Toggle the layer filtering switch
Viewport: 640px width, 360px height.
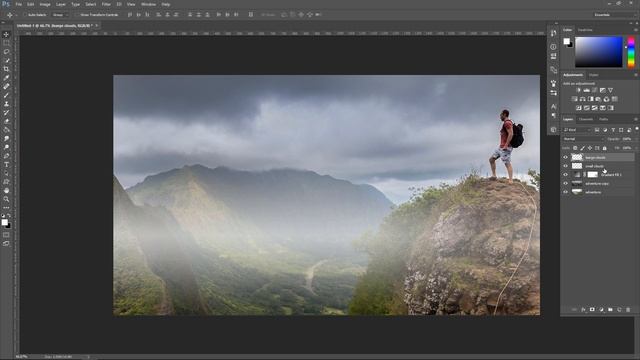pyautogui.click(x=636, y=129)
